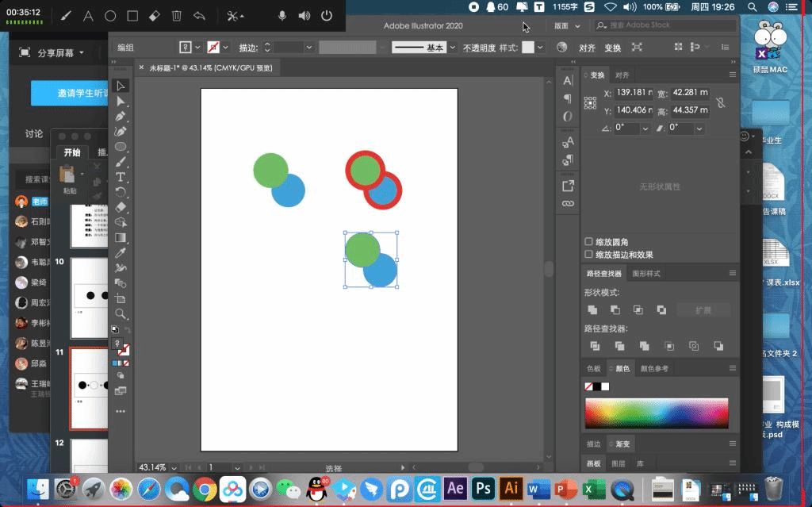Activate the Zoom tool
Image resolution: width=812 pixels, height=507 pixels.
coord(121,313)
